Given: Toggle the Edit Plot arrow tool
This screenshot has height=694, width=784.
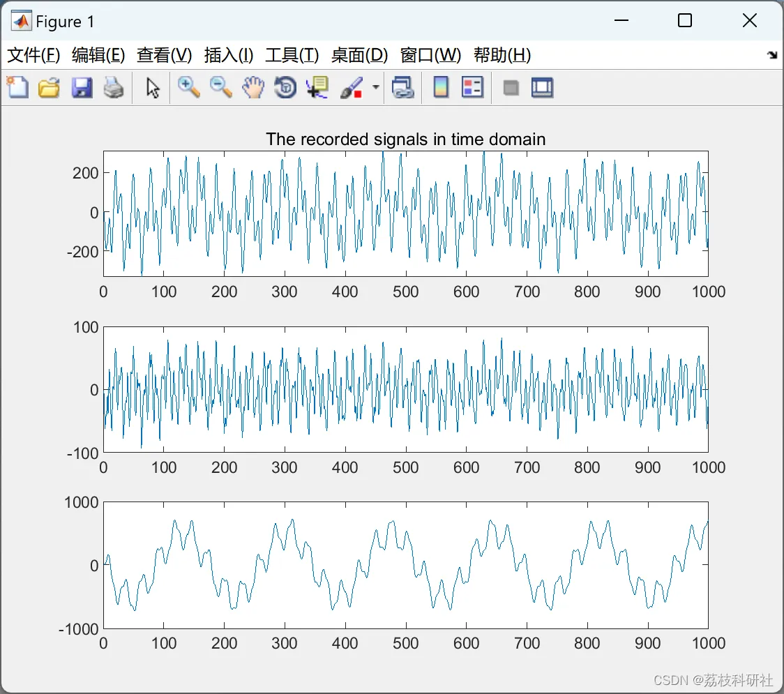Looking at the screenshot, I should pyautogui.click(x=153, y=88).
